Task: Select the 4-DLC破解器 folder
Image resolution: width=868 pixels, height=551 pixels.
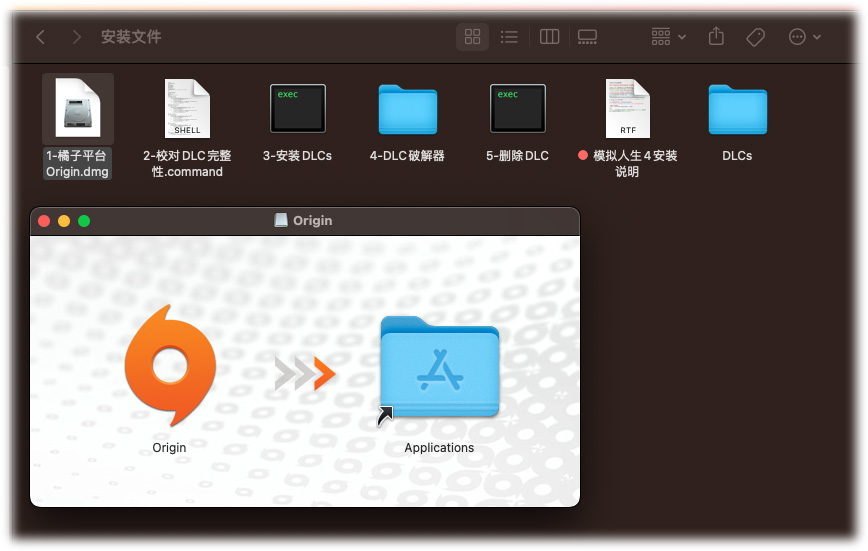Action: (x=407, y=110)
